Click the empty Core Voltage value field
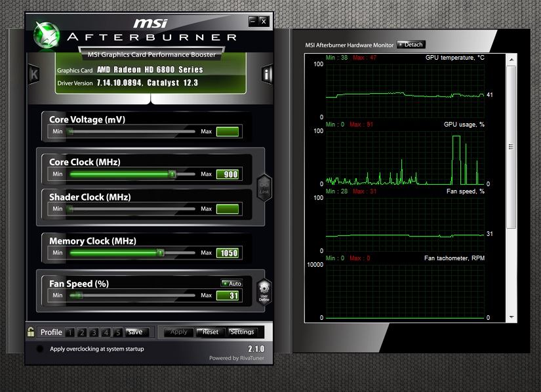The width and height of the screenshot is (541, 392). (228, 132)
